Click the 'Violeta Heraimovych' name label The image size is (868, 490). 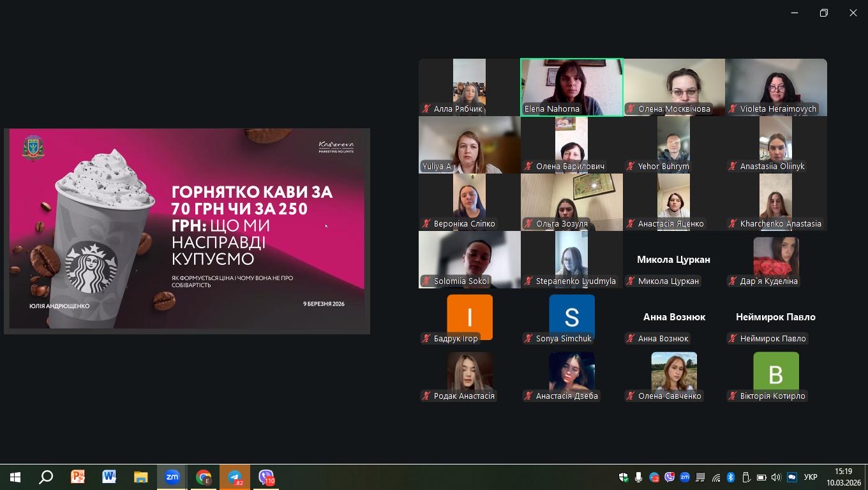pyautogui.click(x=778, y=109)
